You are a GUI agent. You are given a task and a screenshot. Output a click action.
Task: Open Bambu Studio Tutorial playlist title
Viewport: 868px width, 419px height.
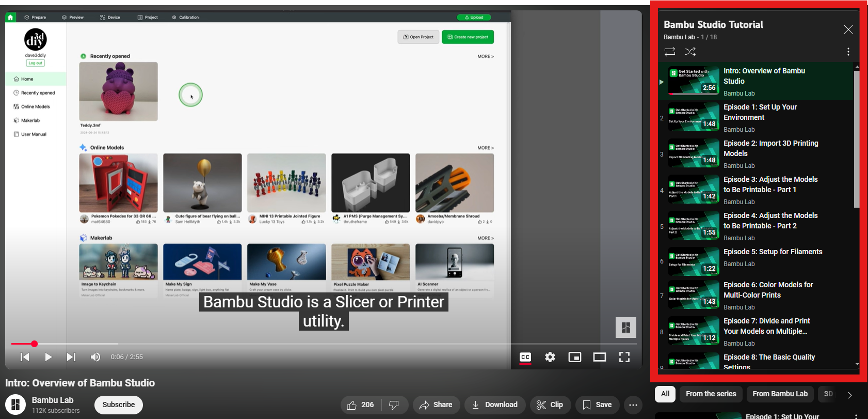click(713, 24)
